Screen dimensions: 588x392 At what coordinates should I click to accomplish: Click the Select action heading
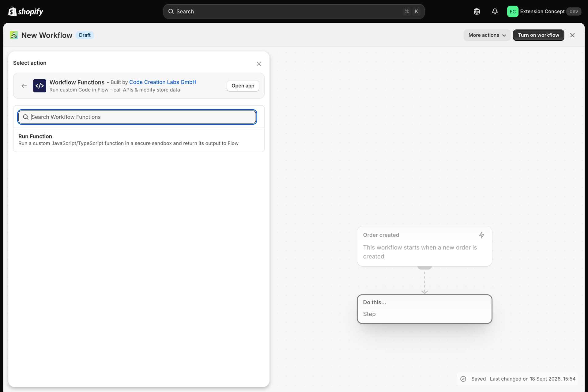pos(30,63)
